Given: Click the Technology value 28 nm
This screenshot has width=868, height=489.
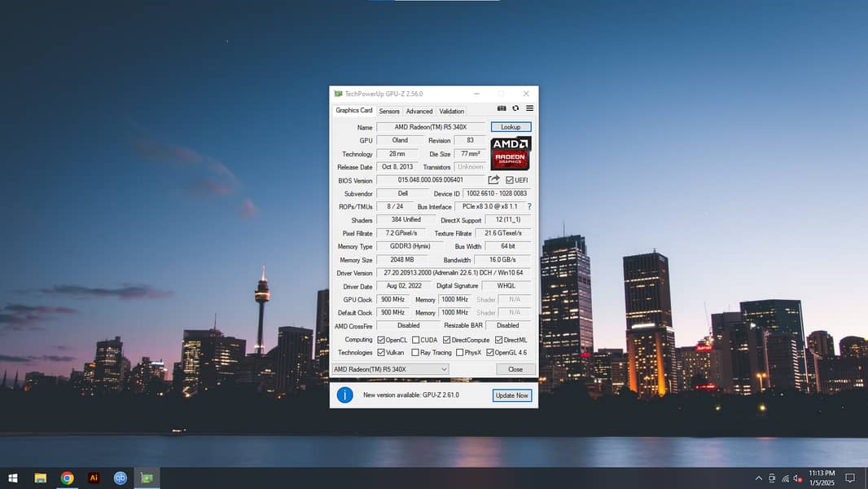Looking at the screenshot, I should point(397,153).
